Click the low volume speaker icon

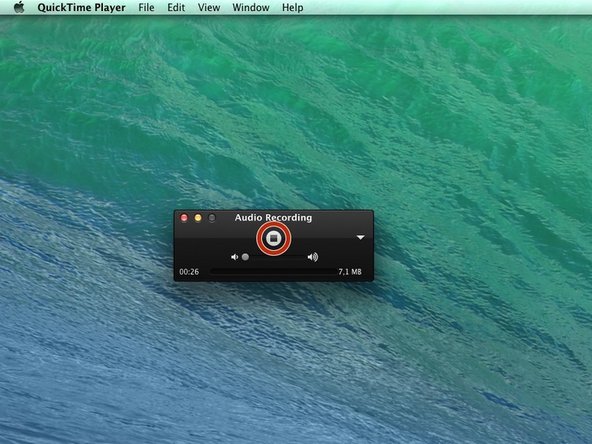pyautogui.click(x=234, y=257)
